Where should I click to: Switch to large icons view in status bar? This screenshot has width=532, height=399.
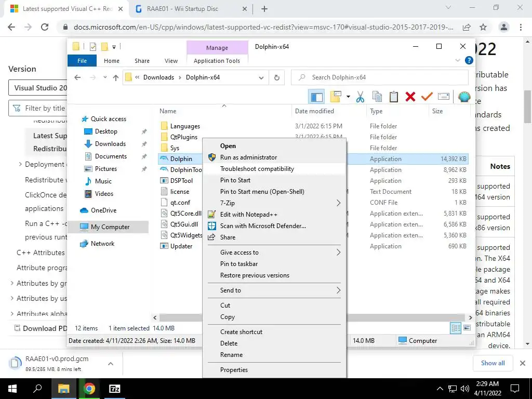pyautogui.click(x=467, y=328)
